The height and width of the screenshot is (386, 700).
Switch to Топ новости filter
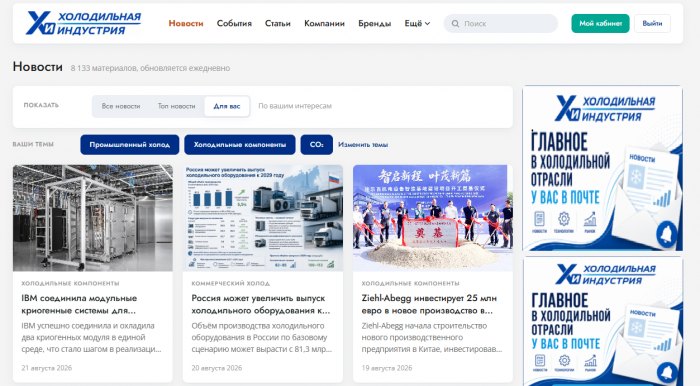click(176, 106)
